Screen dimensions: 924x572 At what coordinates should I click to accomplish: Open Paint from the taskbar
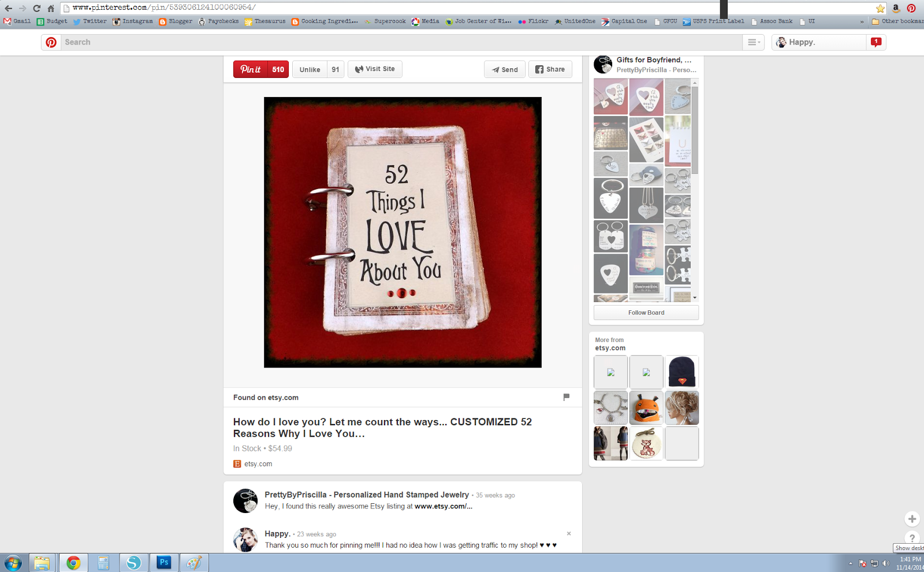coord(194,563)
